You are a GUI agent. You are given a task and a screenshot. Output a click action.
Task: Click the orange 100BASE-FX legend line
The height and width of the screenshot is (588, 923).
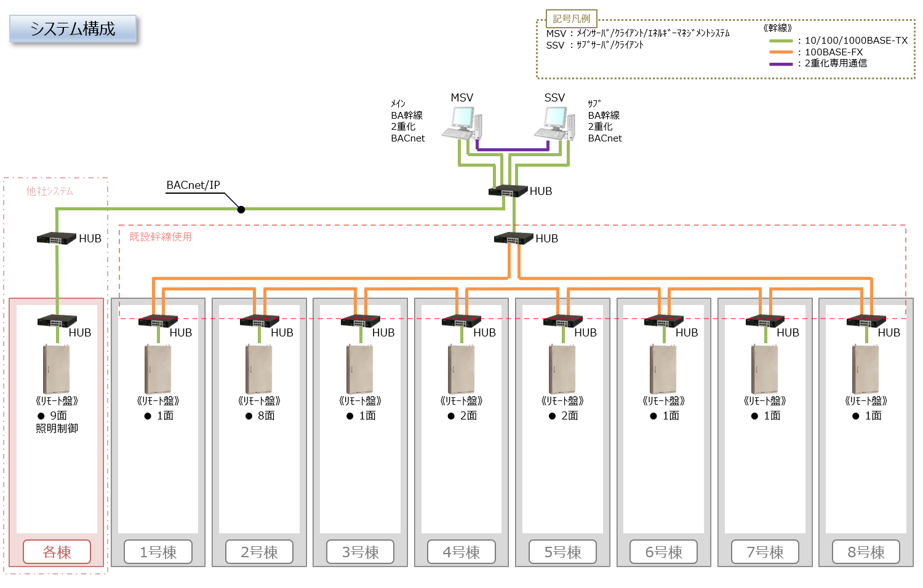pos(781,52)
